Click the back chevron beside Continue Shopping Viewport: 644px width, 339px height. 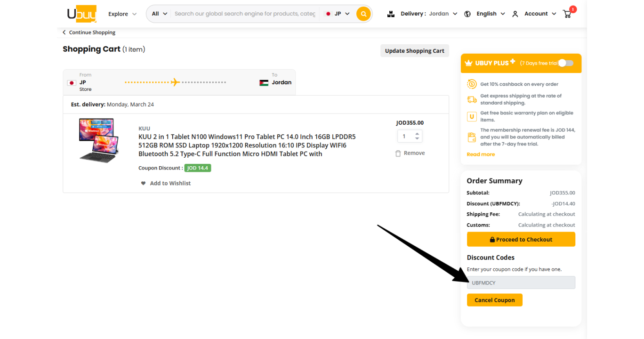pos(64,32)
